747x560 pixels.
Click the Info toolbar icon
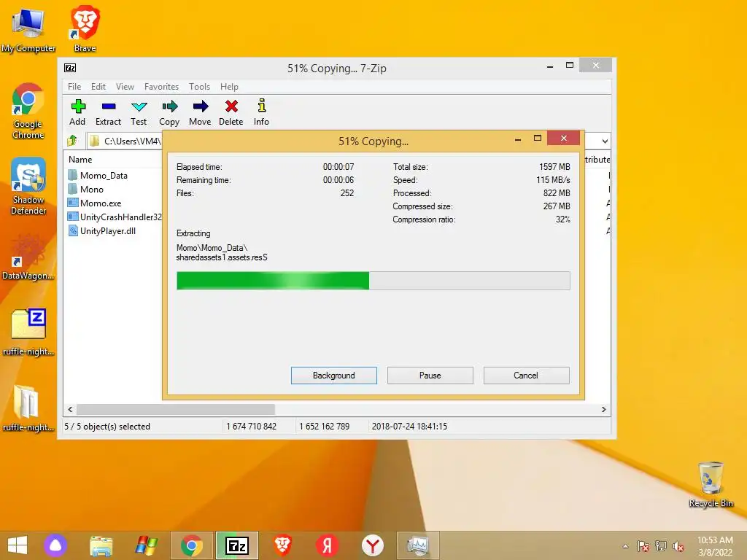click(261, 112)
